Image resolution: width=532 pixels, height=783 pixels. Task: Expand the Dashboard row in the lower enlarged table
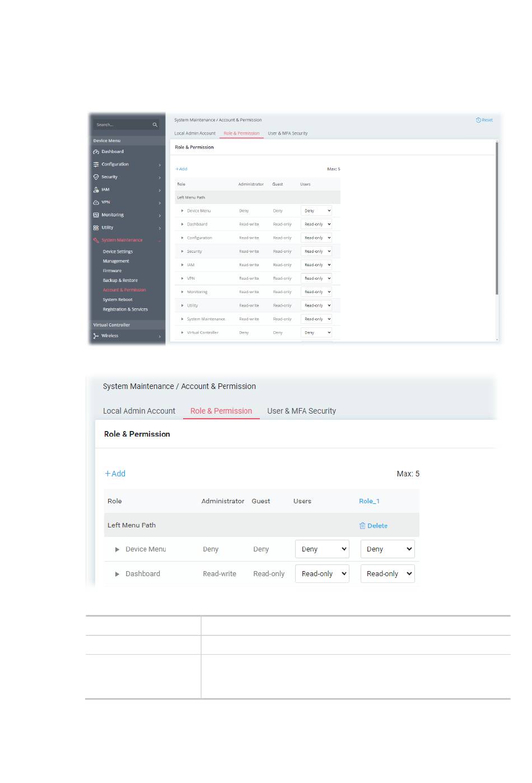[x=117, y=574]
